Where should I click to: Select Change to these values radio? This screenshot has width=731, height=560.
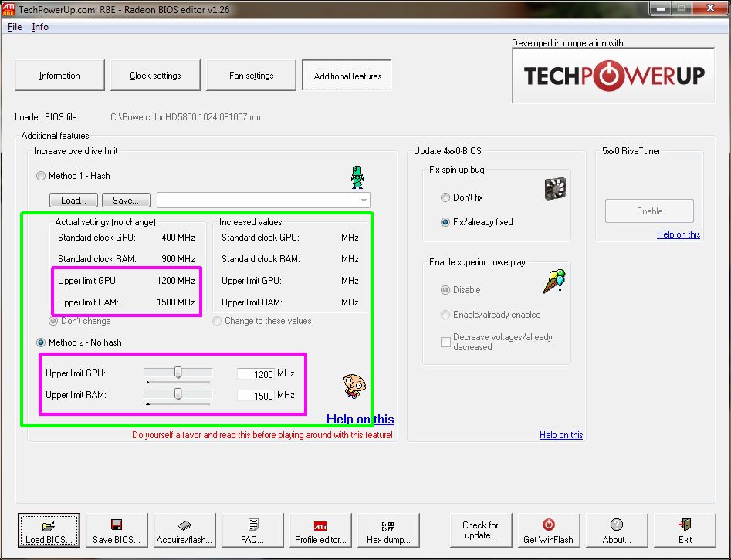217,321
